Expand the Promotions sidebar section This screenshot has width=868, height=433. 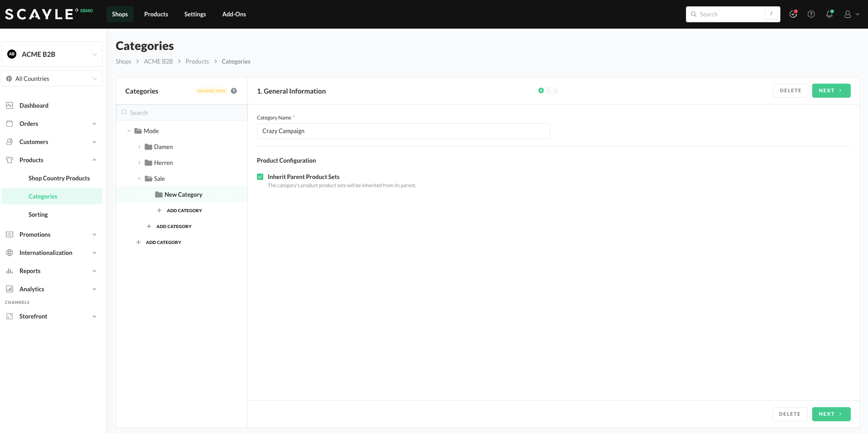point(52,234)
